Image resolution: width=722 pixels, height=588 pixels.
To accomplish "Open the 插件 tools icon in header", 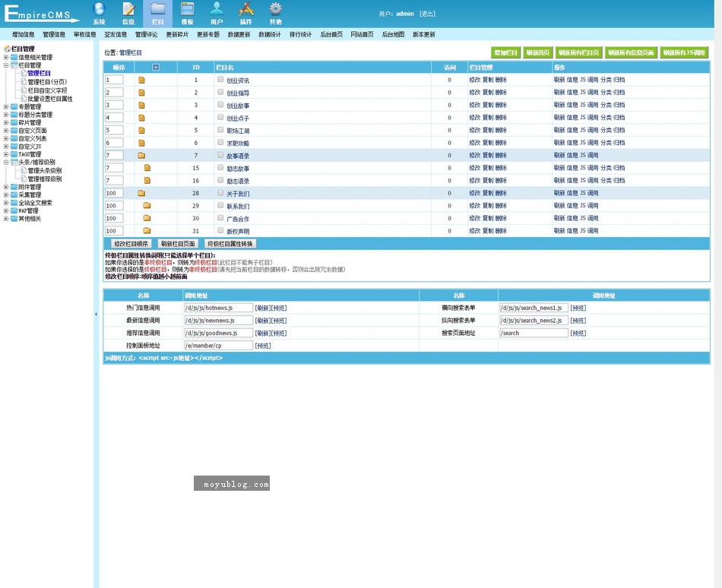I will click(x=246, y=9).
